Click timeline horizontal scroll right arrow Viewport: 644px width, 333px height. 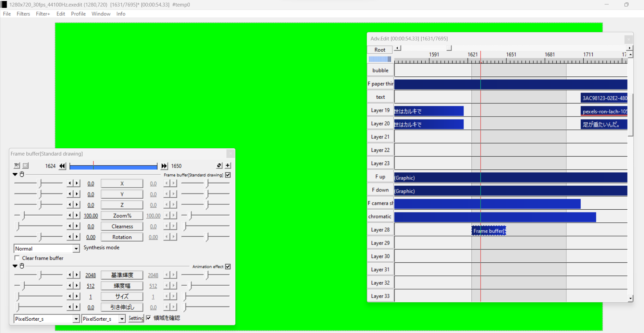click(x=630, y=48)
